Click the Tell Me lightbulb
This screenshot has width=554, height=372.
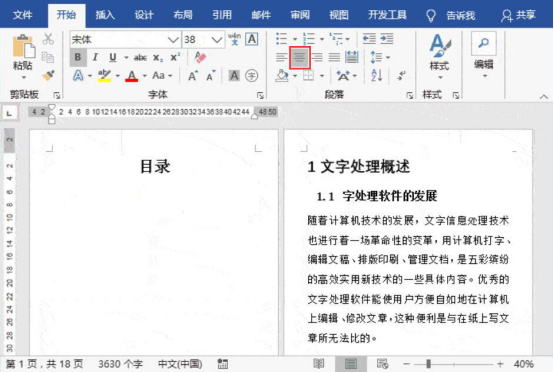coord(431,16)
